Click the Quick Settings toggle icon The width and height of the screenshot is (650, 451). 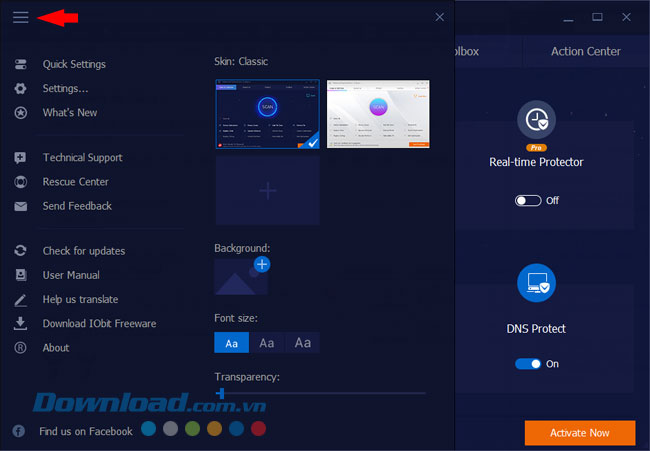[x=20, y=64]
